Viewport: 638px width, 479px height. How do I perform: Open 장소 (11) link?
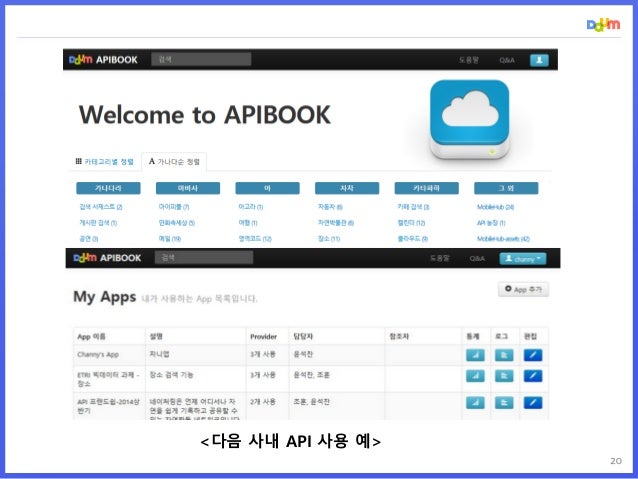click(x=329, y=238)
